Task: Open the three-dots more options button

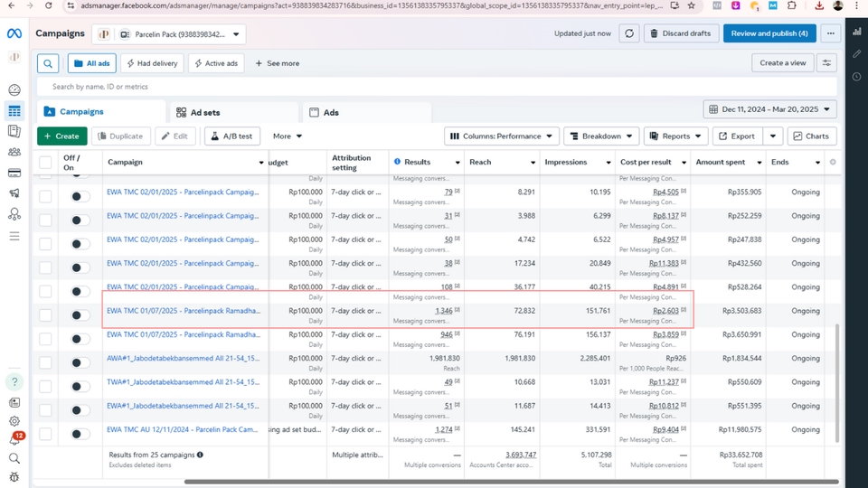Action: click(830, 33)
